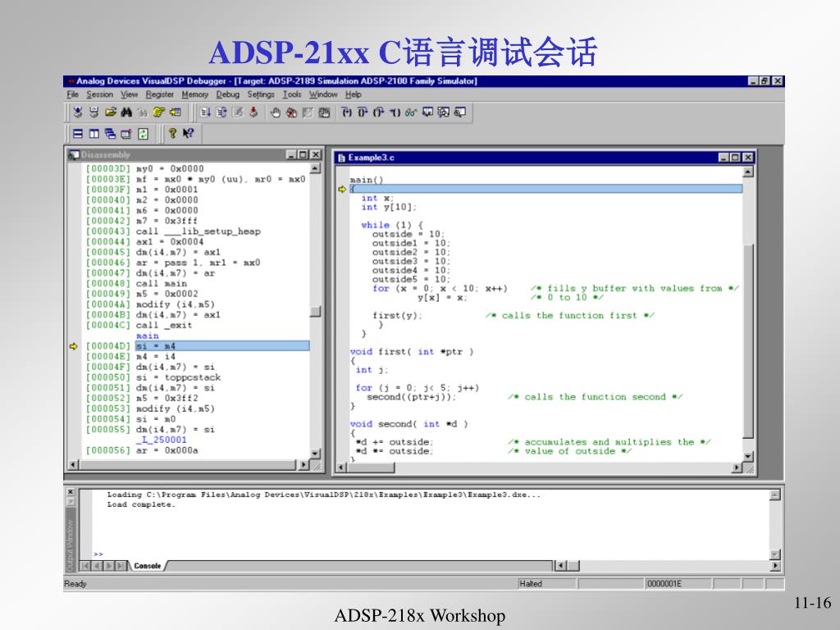Open the Memory menu
840x630 pixels.
(x=195, y=94)
